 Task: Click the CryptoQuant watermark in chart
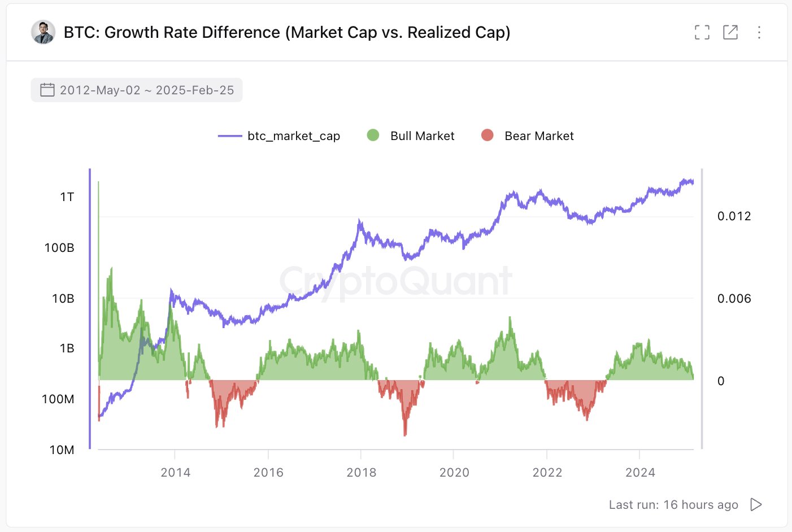click(x=395, y=281)
